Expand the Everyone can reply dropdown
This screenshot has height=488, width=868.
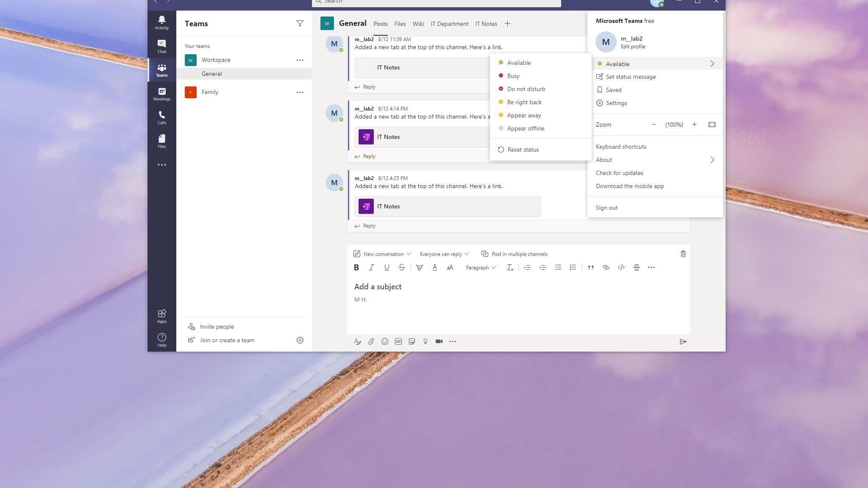(x=444, y=254)
